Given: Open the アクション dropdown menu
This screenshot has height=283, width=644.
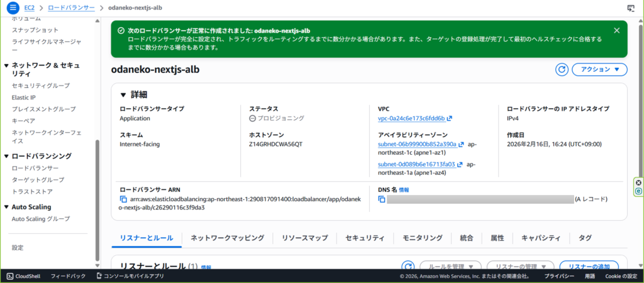Looking at the screenshot, I should click(x=599, y=70).
